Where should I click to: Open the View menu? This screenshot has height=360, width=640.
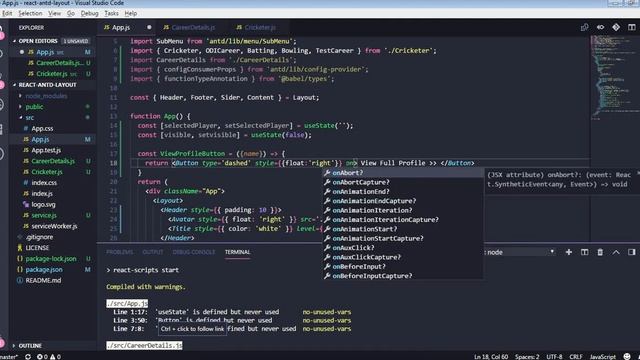(54, 13)
